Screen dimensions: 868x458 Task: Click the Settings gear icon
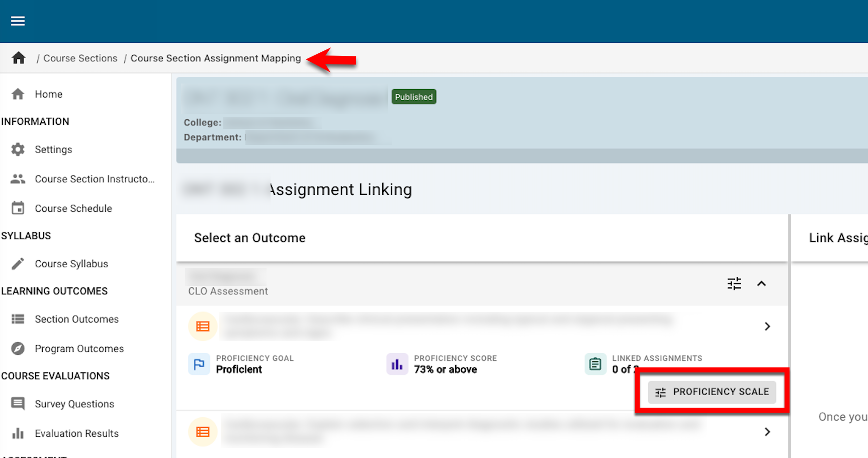point(18,149)
